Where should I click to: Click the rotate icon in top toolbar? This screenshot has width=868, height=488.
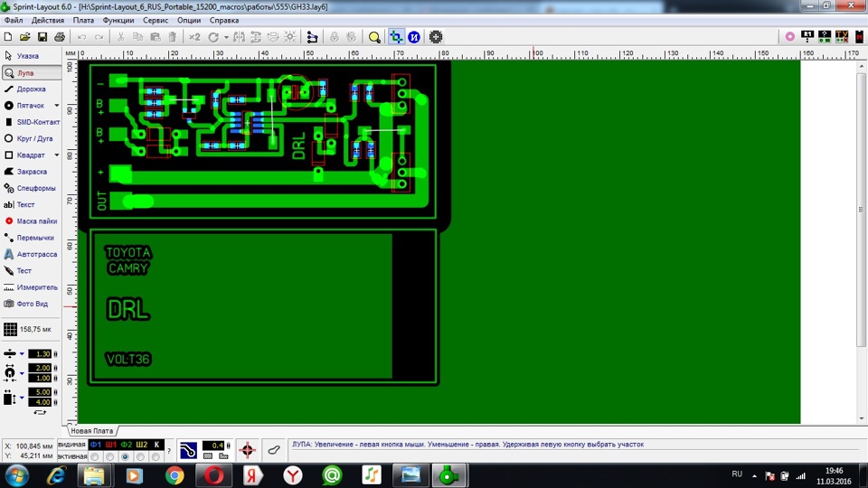pyautogui.click(x=213, y=37)
